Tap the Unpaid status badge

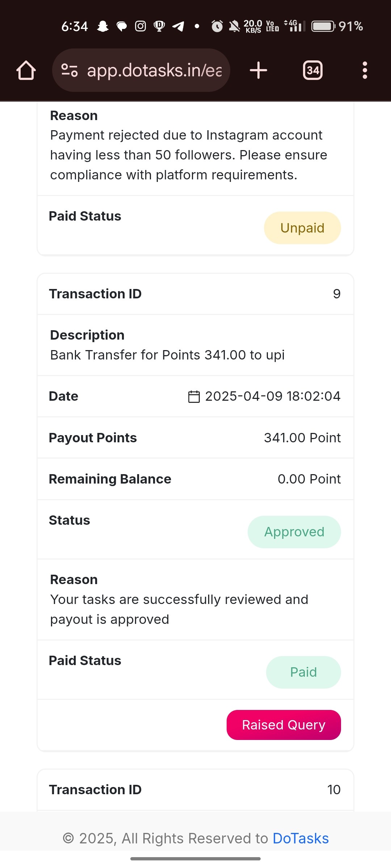(302, 228)
